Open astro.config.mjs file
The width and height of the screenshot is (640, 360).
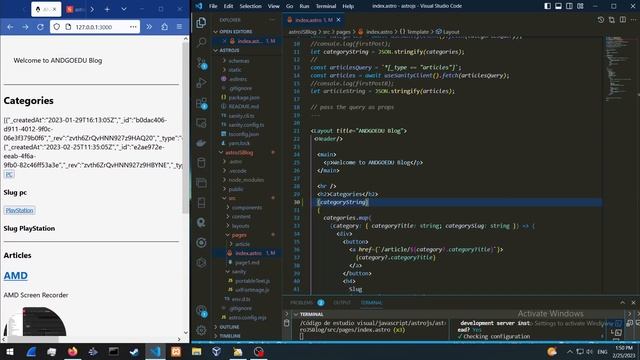pyautogui.click(x=247, y=317)
